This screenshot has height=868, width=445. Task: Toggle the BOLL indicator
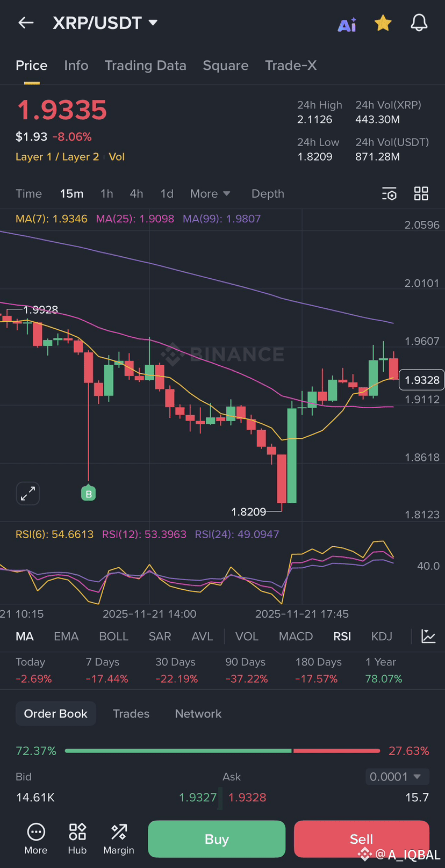click(x=114, y=636)
